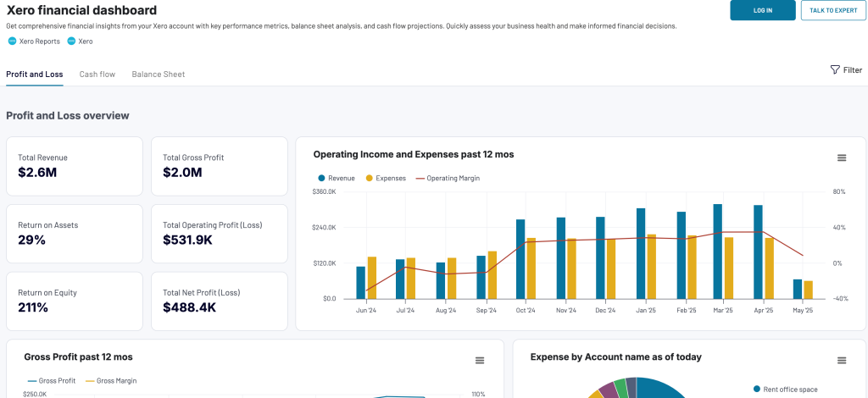Viewport: 868px width, 398px height.
Task: Select the Total Gross Profit card
Action: pos(220,166)
